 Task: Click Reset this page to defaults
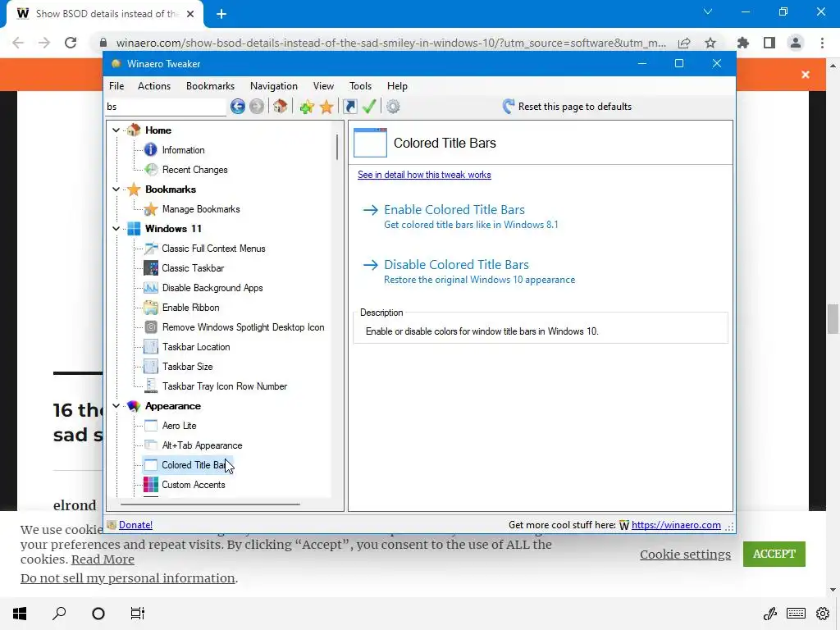click(568, 107)
